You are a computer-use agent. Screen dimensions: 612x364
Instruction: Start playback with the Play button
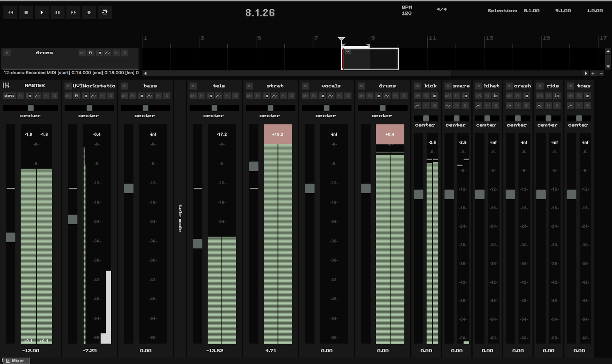(x=42, y=12)
